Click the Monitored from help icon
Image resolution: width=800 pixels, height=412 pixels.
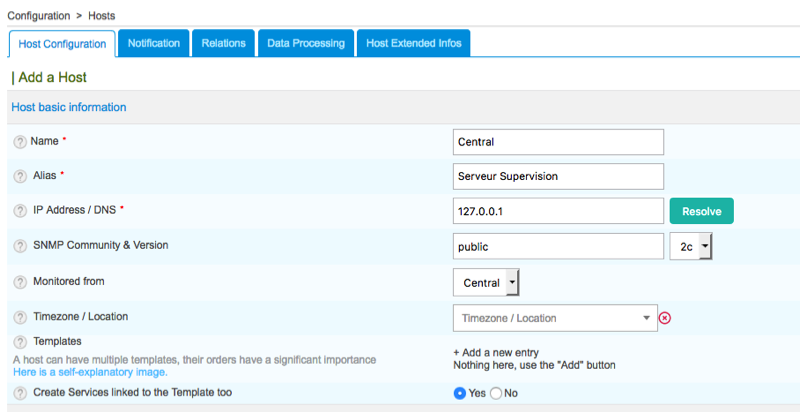click(20, 283)
